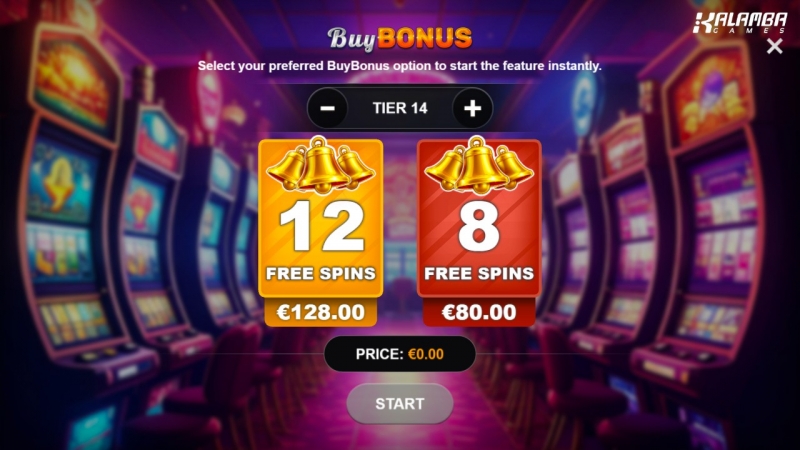Screen dimensions: 800x450
Task: Click the €128.00 price tag
Action: pyautogui.click(x=320, y=312)
